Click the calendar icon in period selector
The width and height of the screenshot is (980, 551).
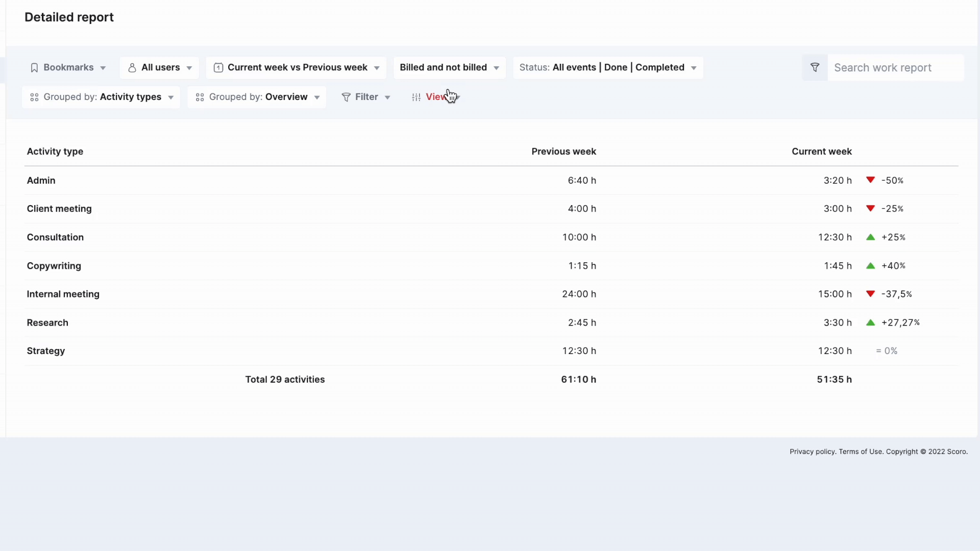tap(218, 68)
